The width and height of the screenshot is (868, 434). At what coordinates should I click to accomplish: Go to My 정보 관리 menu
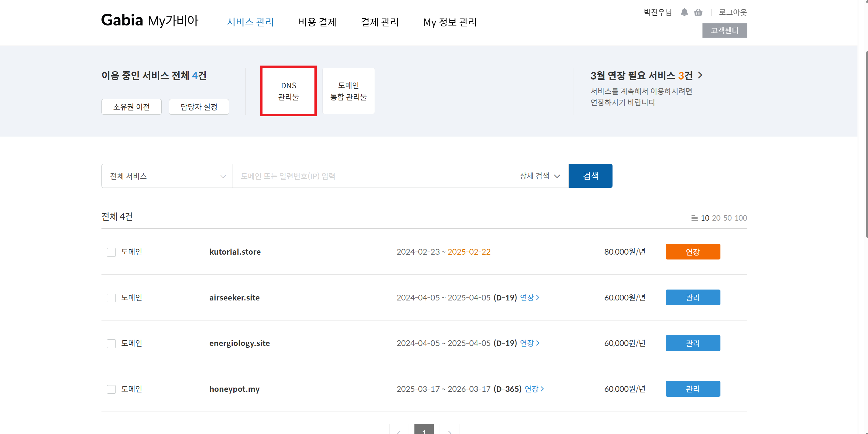(x=450, y=22)
